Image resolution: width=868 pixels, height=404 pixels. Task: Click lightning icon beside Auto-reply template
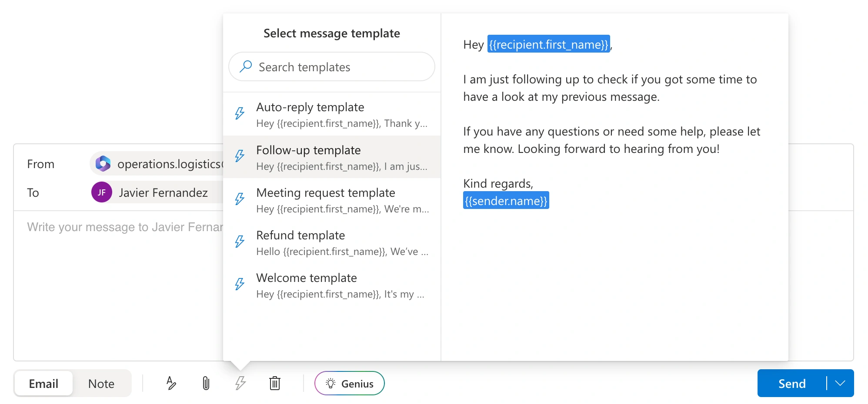[240, 113]
